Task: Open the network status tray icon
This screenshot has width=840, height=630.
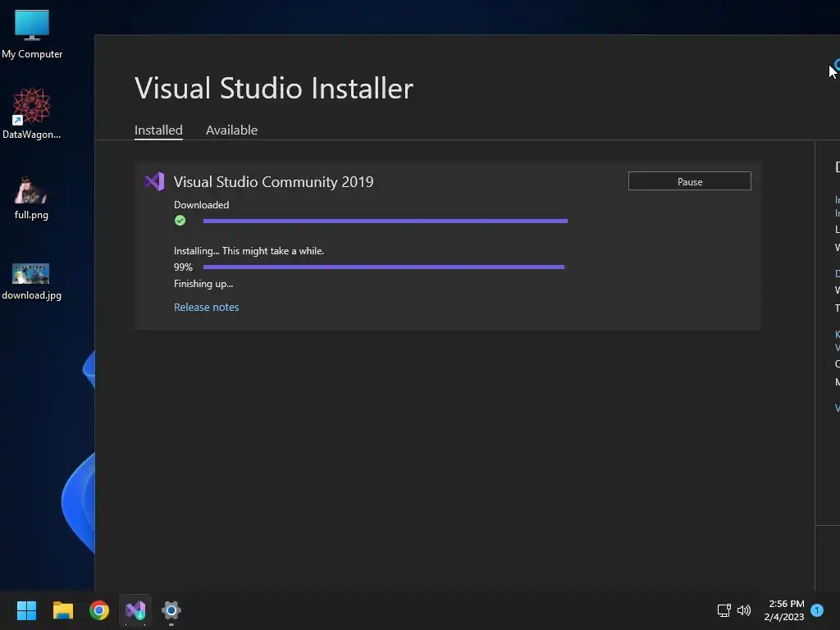Action: coord(724,609)
